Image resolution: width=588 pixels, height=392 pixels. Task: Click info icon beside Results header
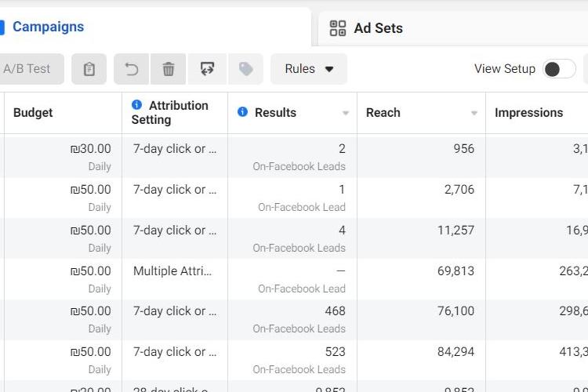click(243, 112)
